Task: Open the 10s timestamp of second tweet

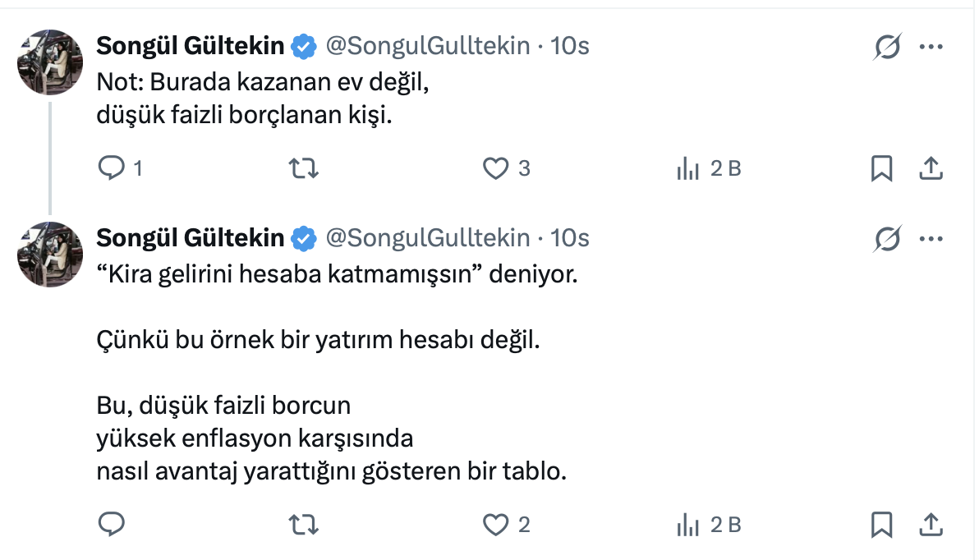Action: pos(570,239)
